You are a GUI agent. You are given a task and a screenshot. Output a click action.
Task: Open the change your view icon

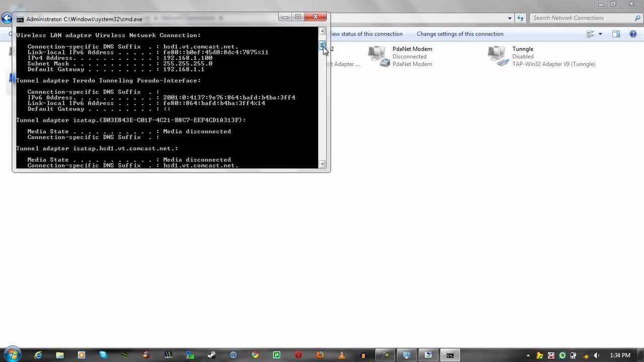pyautogui.click(x=591, y=34)
